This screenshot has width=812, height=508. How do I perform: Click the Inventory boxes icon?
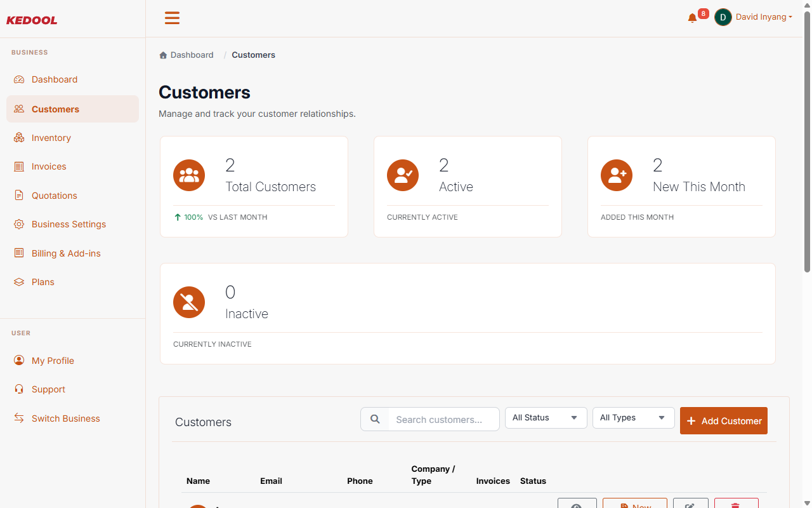[19, 138]
